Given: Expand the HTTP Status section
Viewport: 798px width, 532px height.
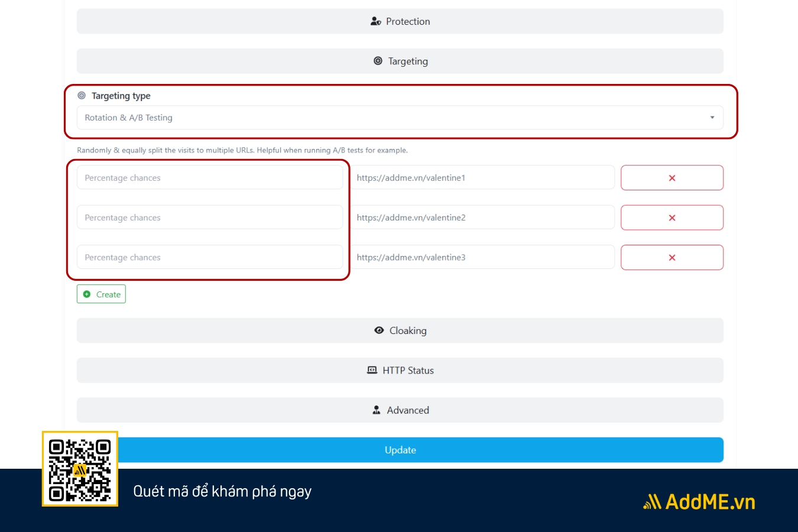Looking at the screenshot, I should (400, 370).
